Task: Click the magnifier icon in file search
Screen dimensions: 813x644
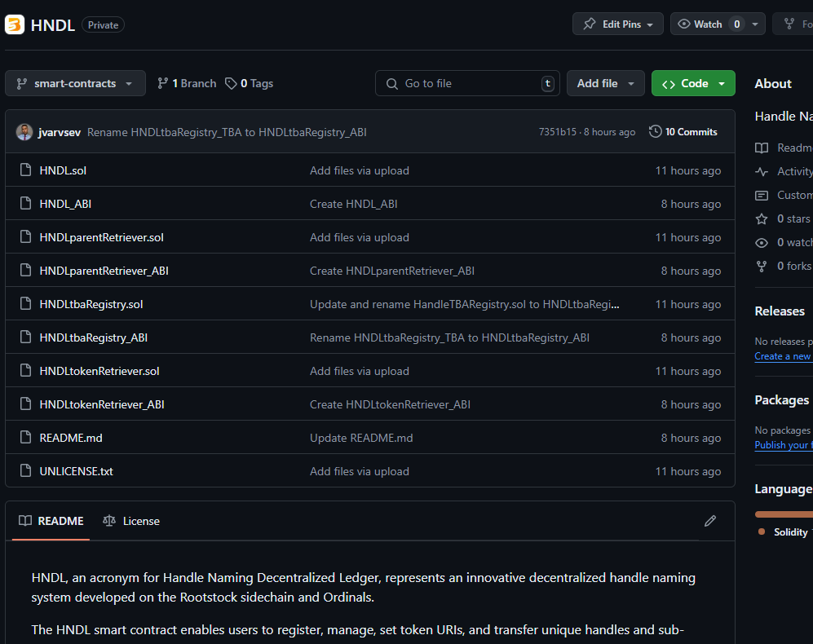Action: tap(392, 83)
